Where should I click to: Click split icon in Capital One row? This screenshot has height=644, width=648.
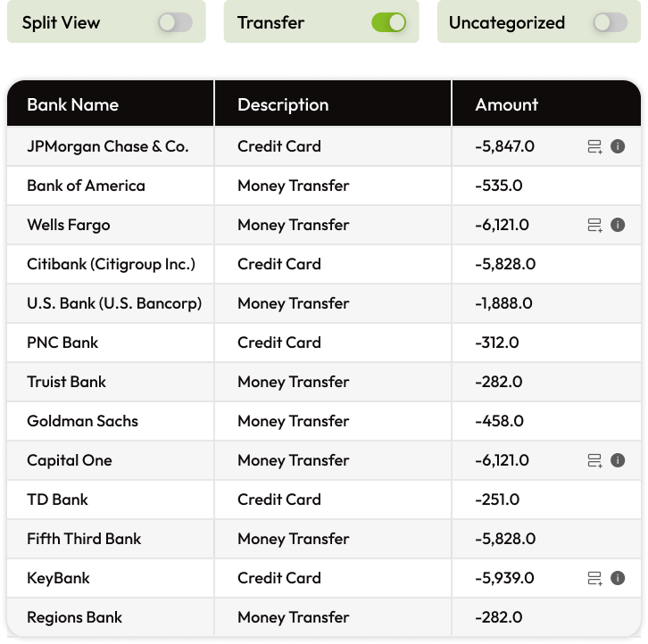point(594,460)
